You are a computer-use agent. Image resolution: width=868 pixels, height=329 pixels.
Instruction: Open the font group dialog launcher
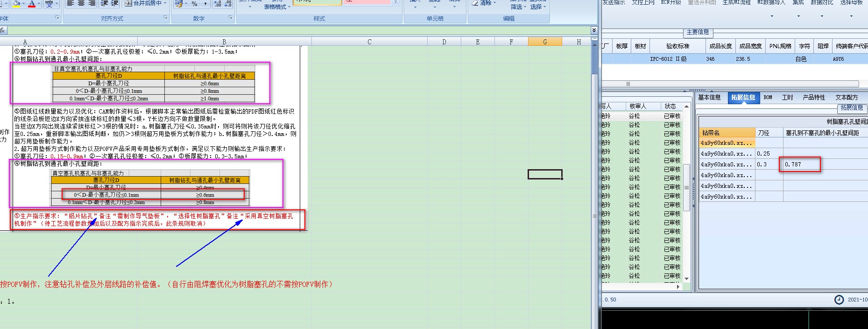coord(57,18)
